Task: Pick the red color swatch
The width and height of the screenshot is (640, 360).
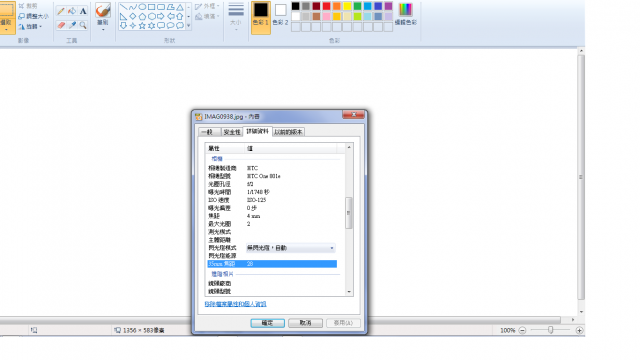Action: (x=326, y=6)
